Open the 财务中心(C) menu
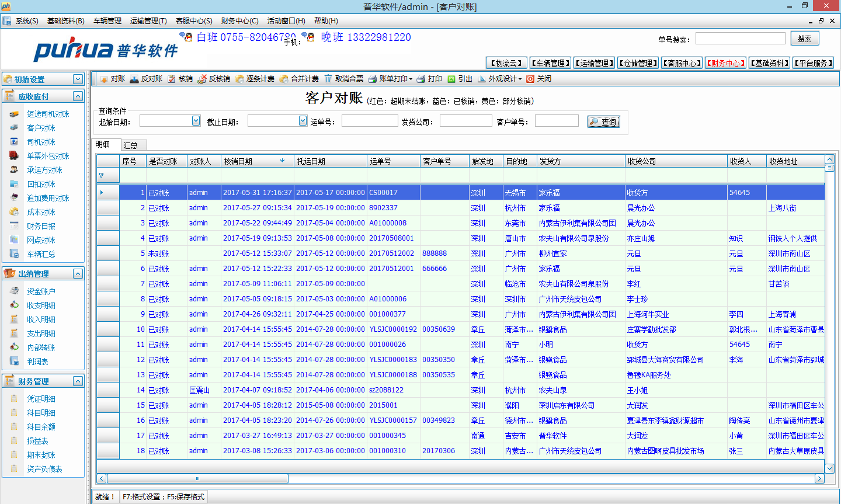 pyautogui.click(x=239, y=21)
